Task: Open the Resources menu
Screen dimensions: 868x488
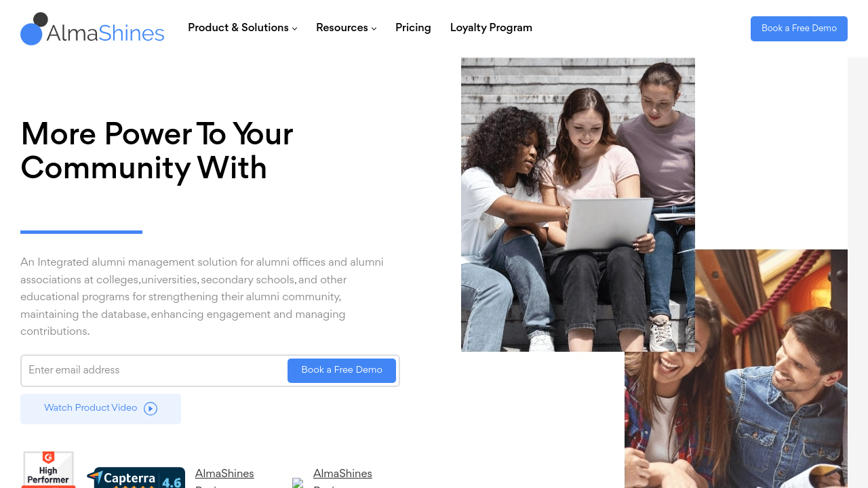Action: click(x=347, y=28)
